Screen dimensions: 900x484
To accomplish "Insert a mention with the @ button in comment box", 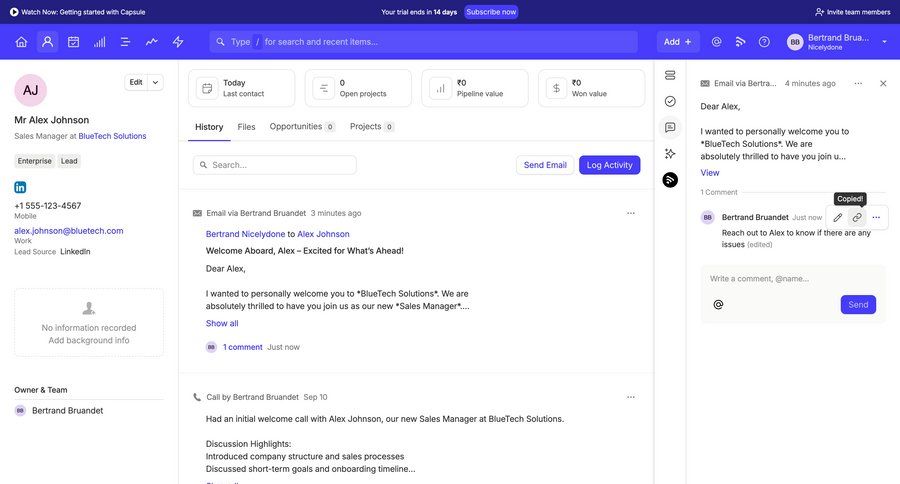I will (718, 304).
